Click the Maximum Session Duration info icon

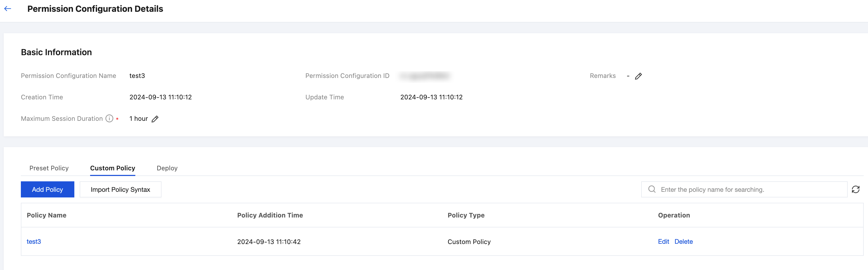tap(109, 118)
